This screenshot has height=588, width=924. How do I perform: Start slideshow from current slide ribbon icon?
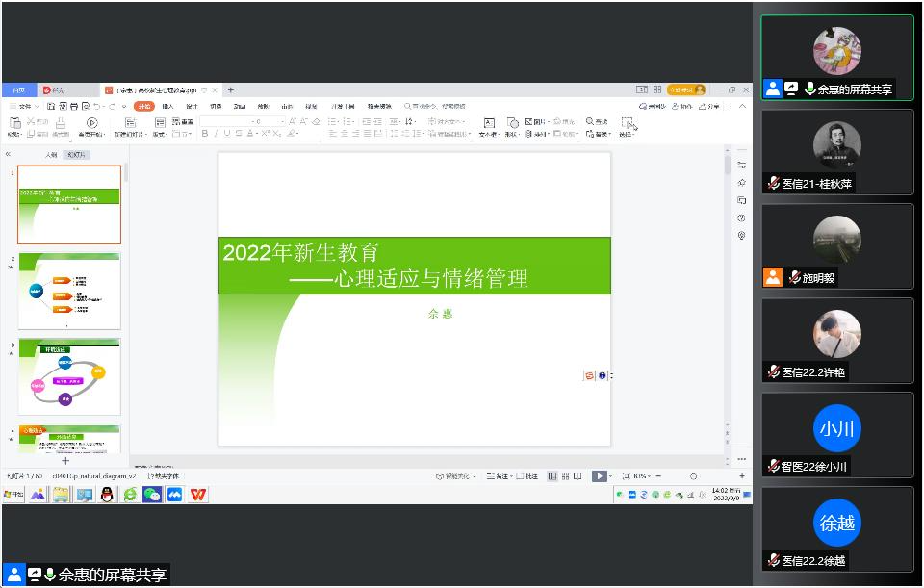coord(92,122)
